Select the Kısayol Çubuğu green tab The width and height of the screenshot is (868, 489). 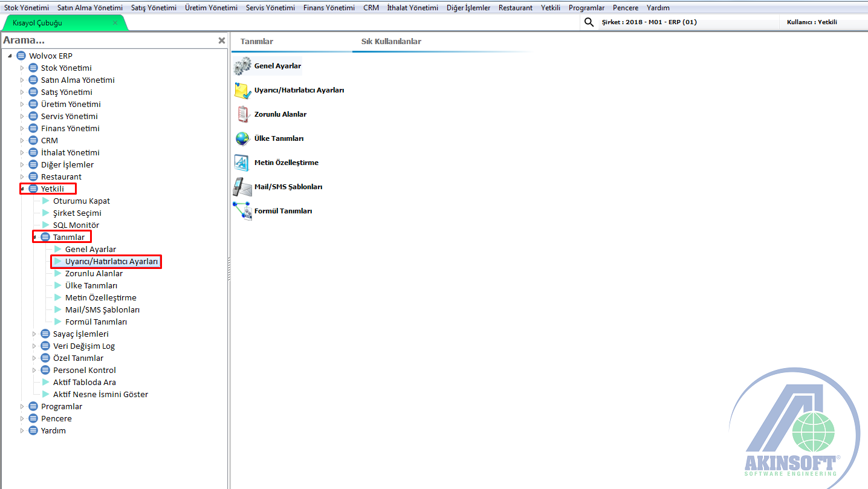[65, 23]
